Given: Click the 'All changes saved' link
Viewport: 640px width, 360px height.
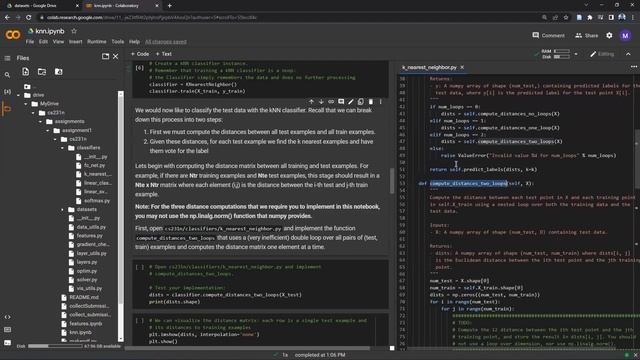Looking at the screenshot, I should 166,42.
